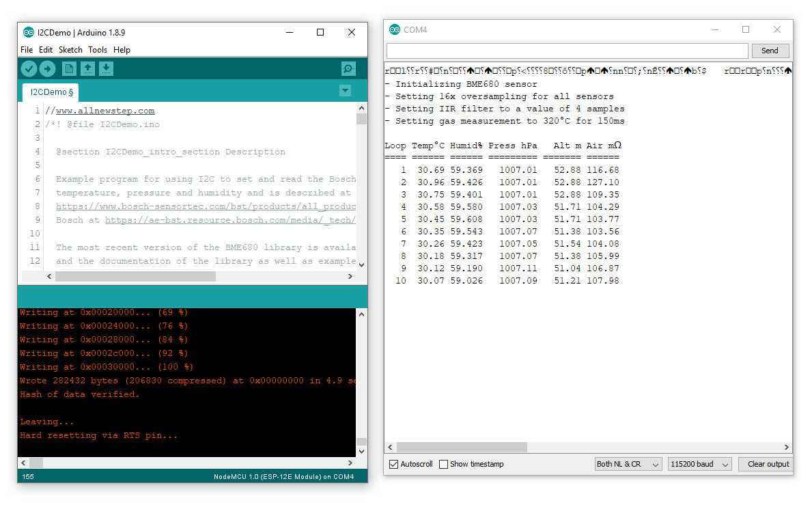Click temperature value 30.69 in loop 1
The width and height of the screenshot is (812, 507).
tap(431, 170)
